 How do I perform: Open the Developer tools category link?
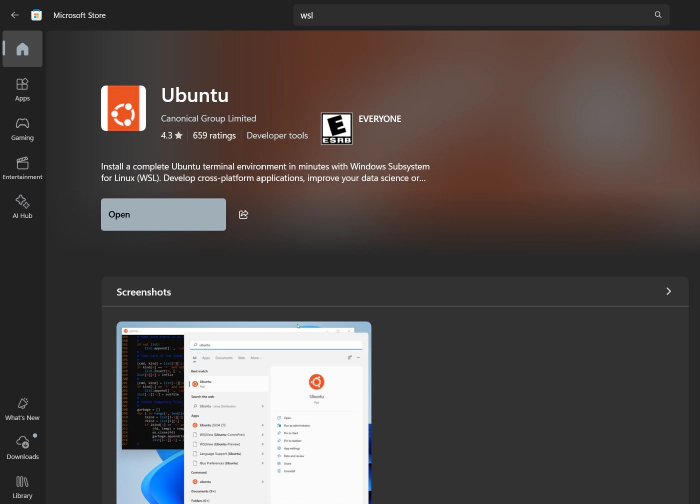click(277, 135)
